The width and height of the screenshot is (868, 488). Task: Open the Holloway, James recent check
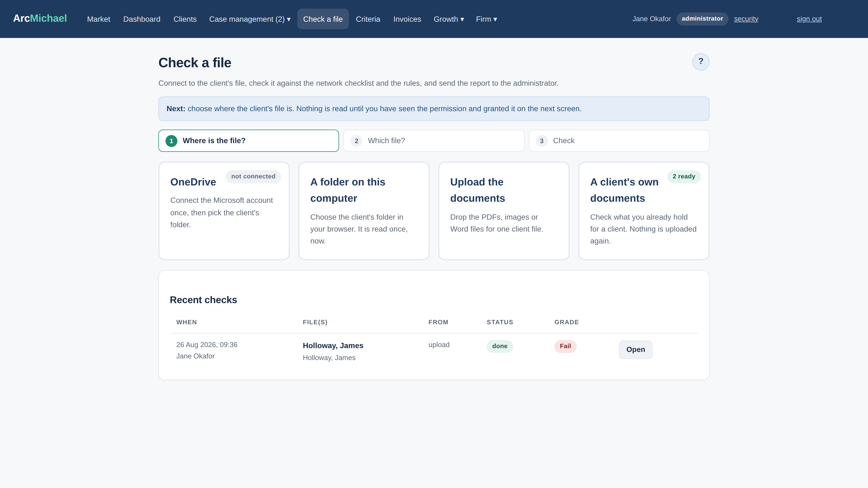click(x=636, y=349)
